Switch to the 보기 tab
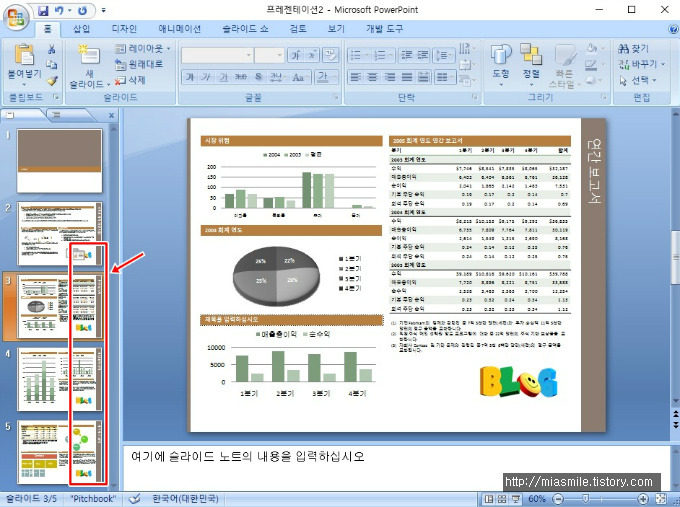 [x=336, y=29]
